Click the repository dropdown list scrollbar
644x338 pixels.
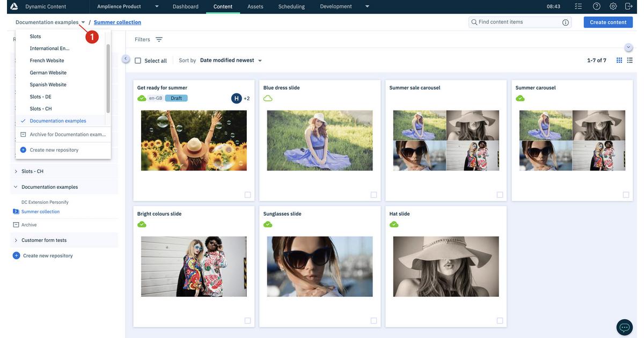click(108, 78)
